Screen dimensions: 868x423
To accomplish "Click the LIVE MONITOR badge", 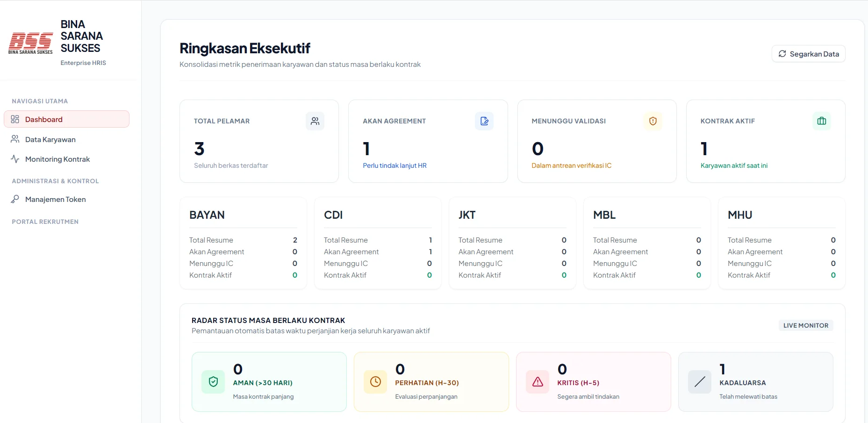I will (x=806, y=325).
